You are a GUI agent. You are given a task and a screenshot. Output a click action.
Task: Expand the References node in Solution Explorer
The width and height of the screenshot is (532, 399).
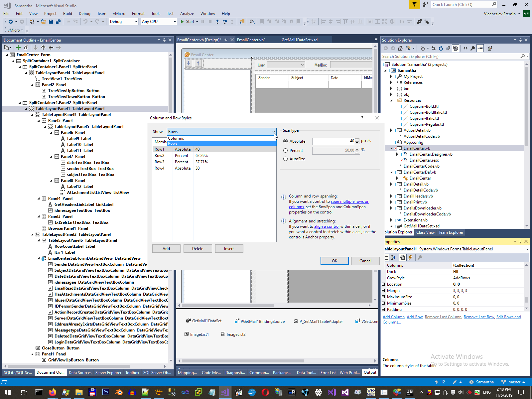point(391,82)
